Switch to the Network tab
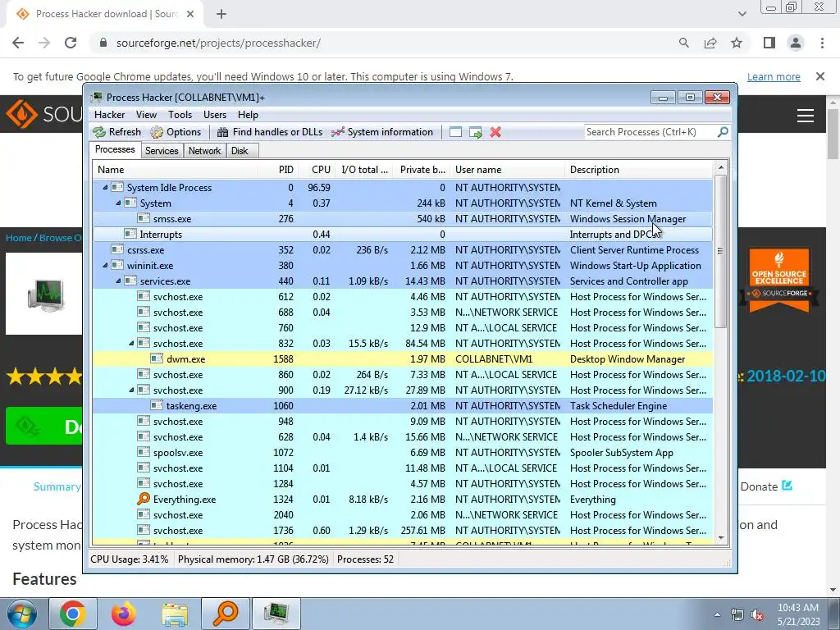Image resolution: width=840 pixels, height=630 pixels. point(204,151)
